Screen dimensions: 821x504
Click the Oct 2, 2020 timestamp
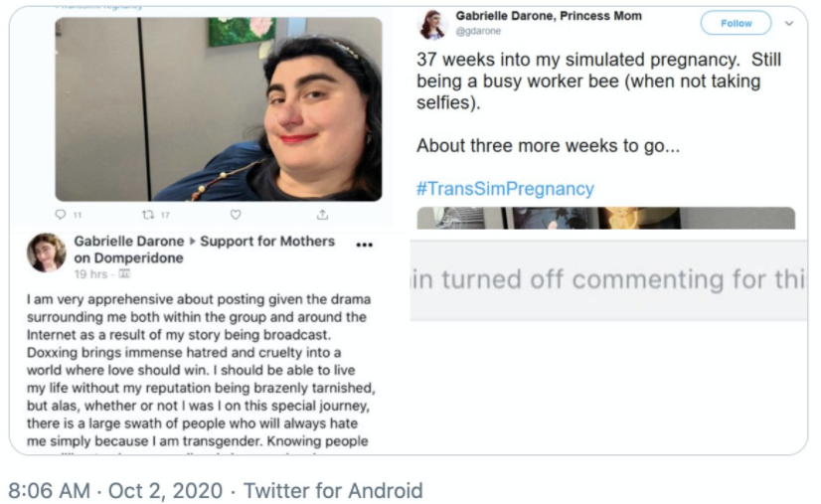165,491
